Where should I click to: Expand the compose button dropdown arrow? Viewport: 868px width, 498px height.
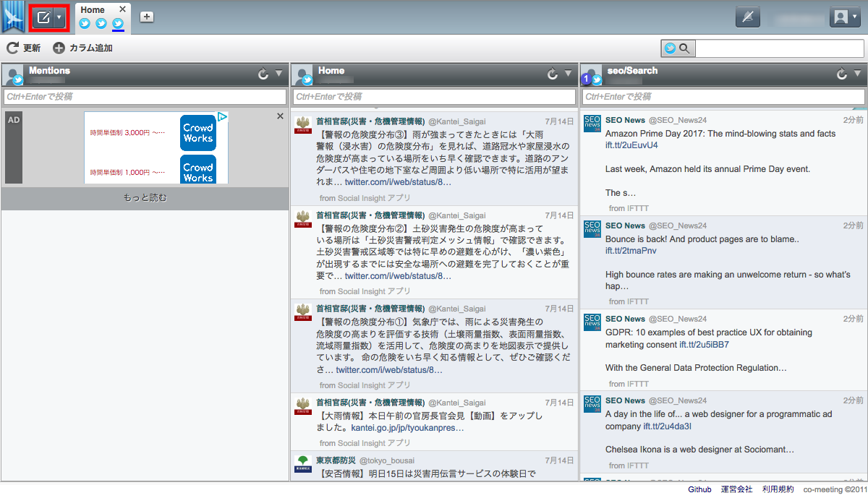[60, 17]
